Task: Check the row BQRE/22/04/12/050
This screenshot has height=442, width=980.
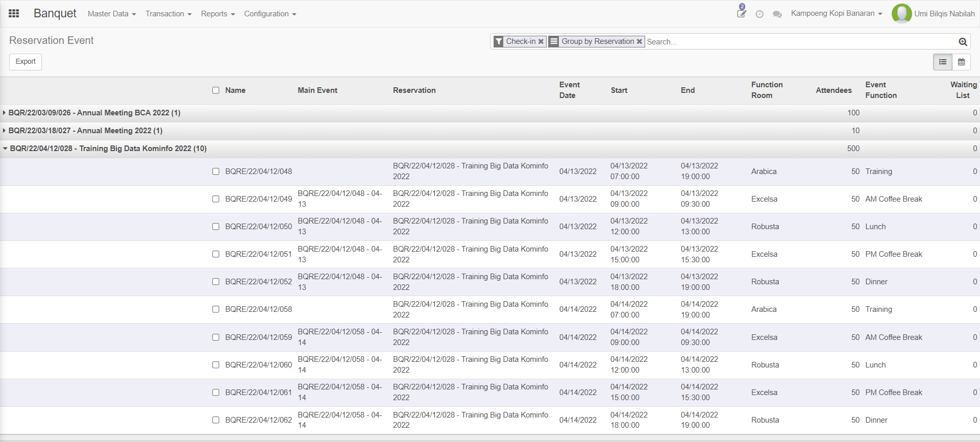Action: 216,227
